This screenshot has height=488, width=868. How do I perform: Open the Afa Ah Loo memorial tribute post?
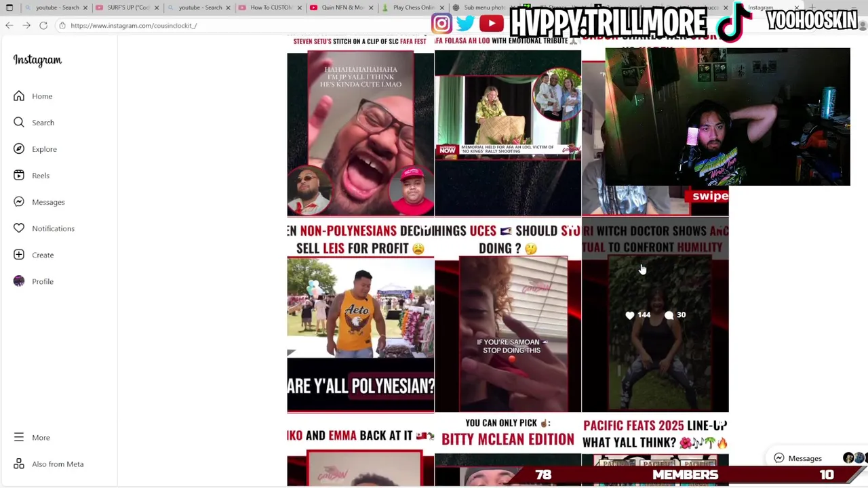tap(508, 125)
